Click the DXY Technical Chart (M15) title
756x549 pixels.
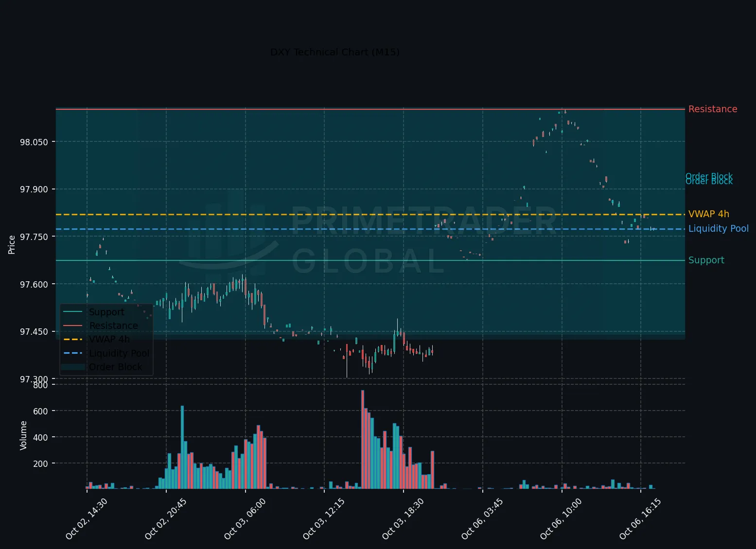click(335, 52)
